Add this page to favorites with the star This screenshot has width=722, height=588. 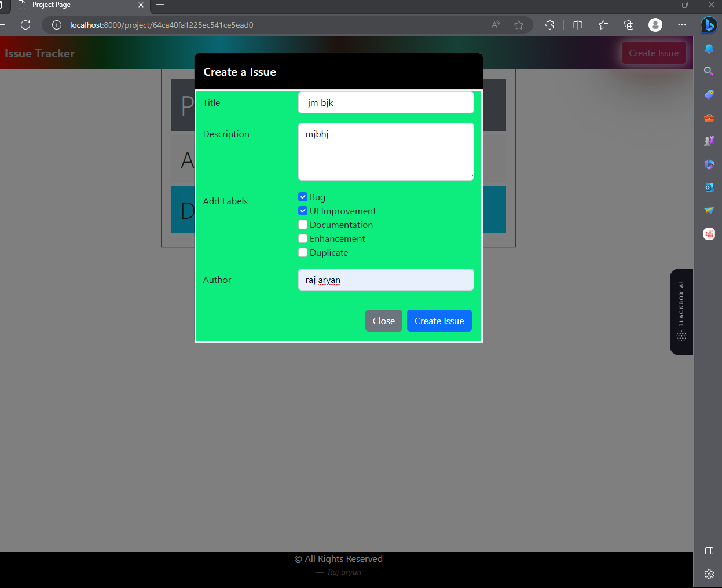click(519, 25)
